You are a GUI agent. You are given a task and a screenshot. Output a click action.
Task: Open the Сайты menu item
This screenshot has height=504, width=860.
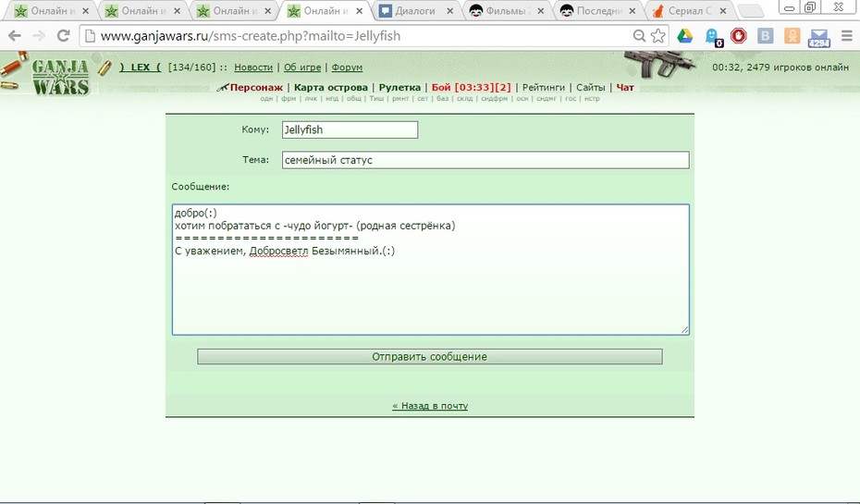click(591, 87)
